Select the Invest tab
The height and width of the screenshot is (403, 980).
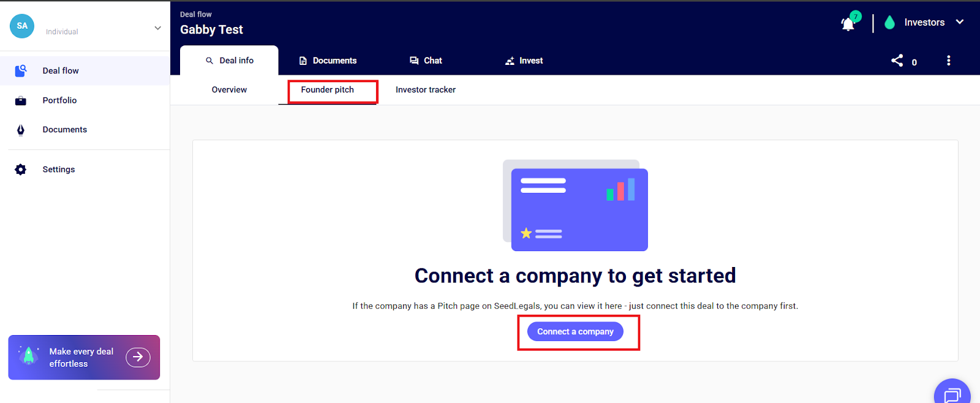tap(524, 61)
